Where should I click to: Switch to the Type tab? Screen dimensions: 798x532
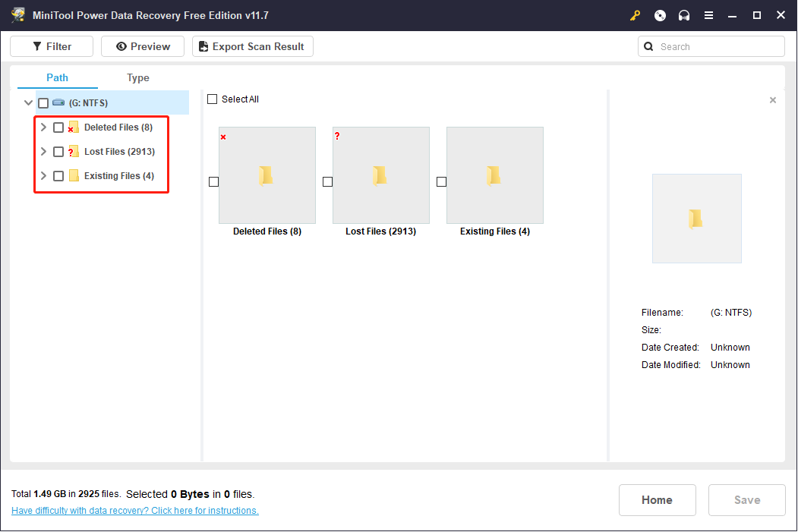coord(138,78)
